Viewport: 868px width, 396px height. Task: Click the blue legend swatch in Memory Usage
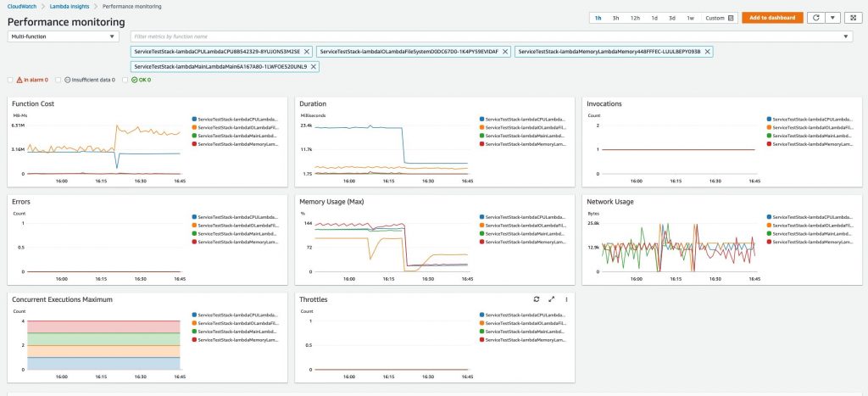click(481, 217)
